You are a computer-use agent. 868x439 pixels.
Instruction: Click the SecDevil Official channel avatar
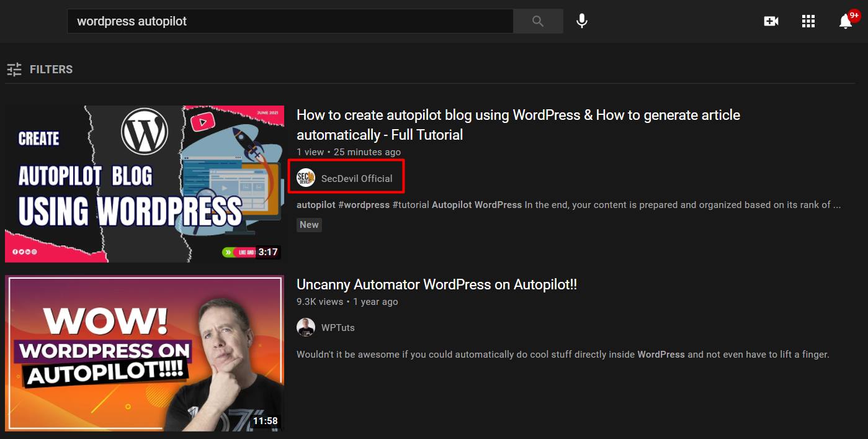point(305,178)
